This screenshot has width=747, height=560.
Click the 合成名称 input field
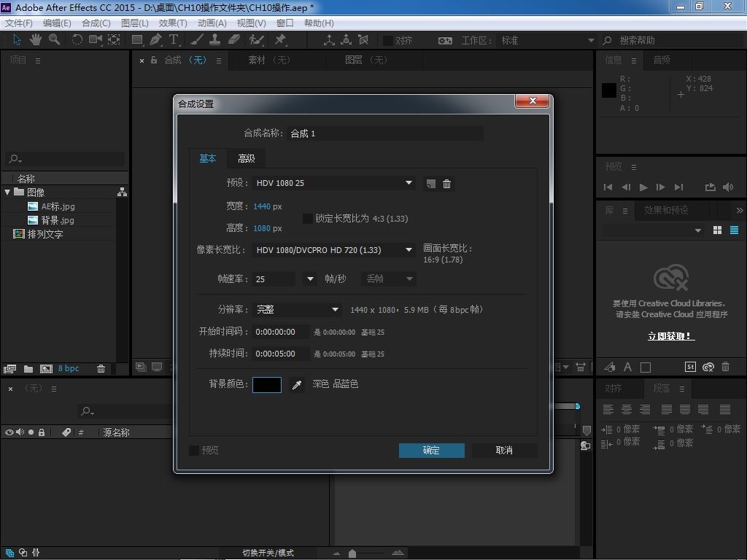[x=385, y=133]
